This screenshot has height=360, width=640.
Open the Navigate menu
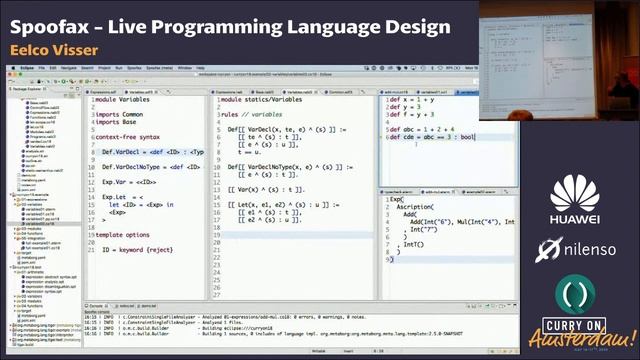69,68
